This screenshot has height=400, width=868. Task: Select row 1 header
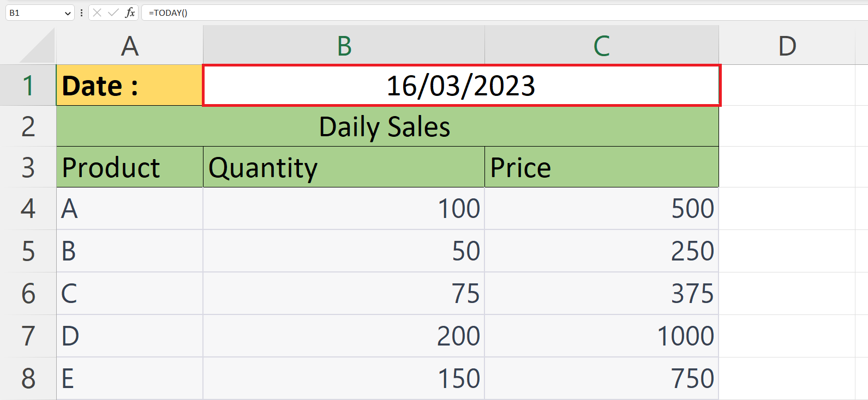pos(28,86)
